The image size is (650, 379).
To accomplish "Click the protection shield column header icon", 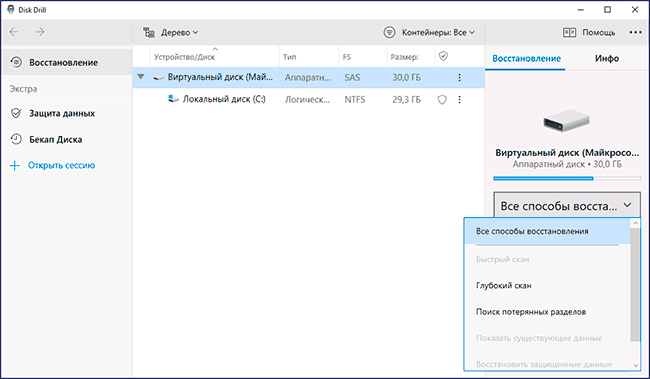I will [443, 56].
